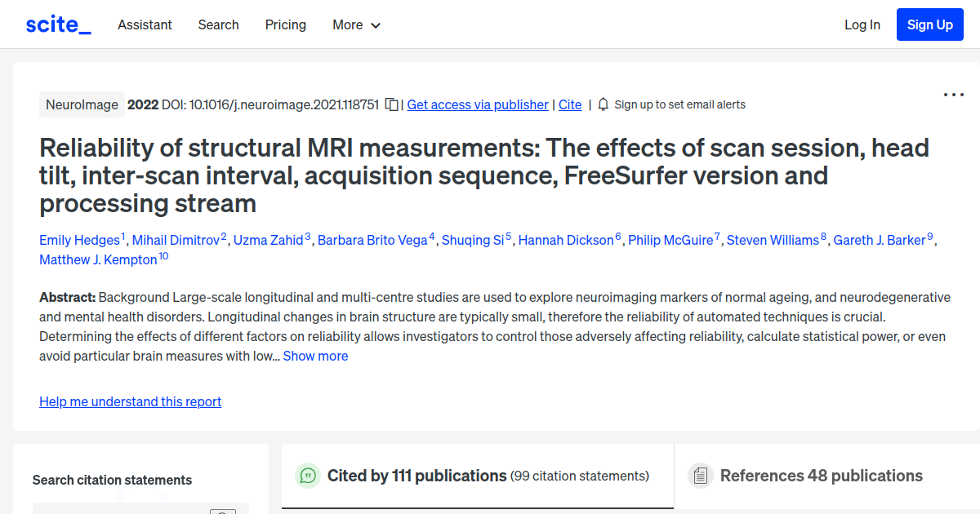Open author profile for Emily Hedges
Screen dimensions: 980x514
[x=78, y=239]
